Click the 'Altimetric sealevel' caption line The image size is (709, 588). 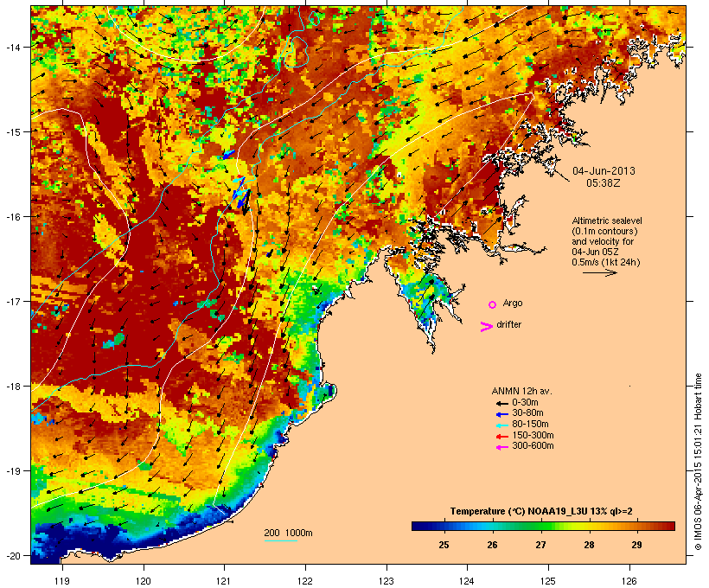607,220
